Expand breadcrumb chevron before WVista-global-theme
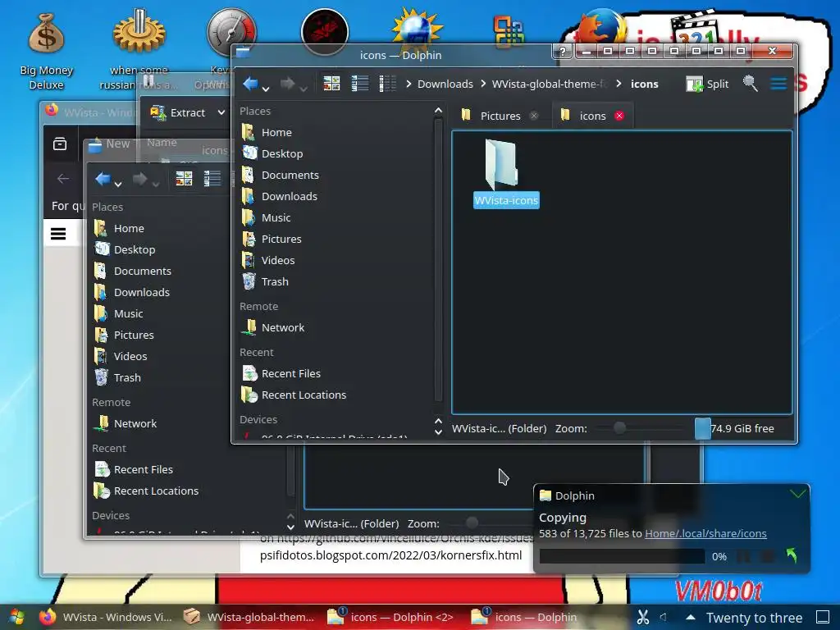840x630 pixels. (483, 84)
